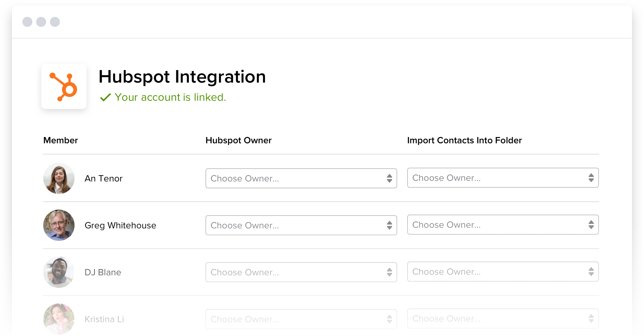Open Import Contacts folder dropdown for DJ Blane
Screen dimensions: 644x336
pos(503,272)
